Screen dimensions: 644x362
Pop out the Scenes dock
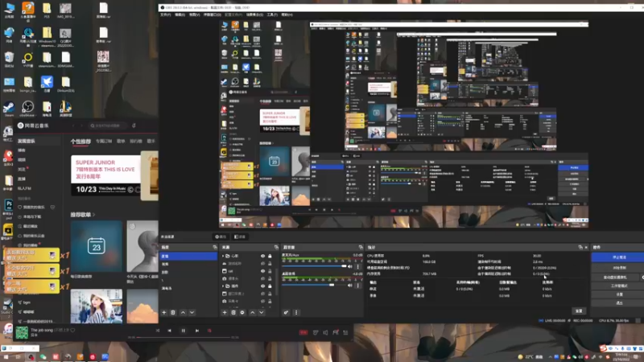pos(215,248)
